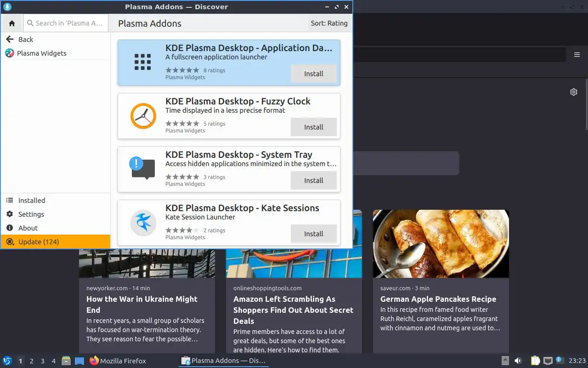588x368 pixels.
Task: Switch to virtual desktop 2
Action: pos(31,361)
